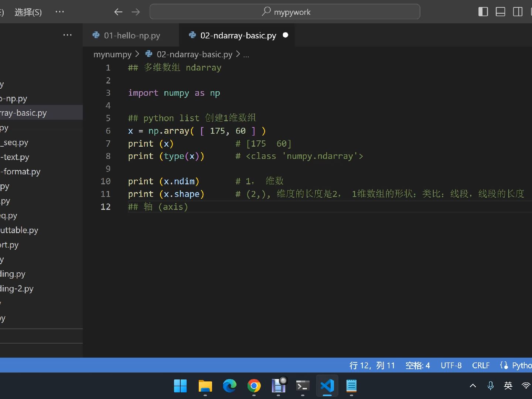Change indentation via 空格: 4 status item
This screenshot has width=532, height=399.
(x=417, y=365)
